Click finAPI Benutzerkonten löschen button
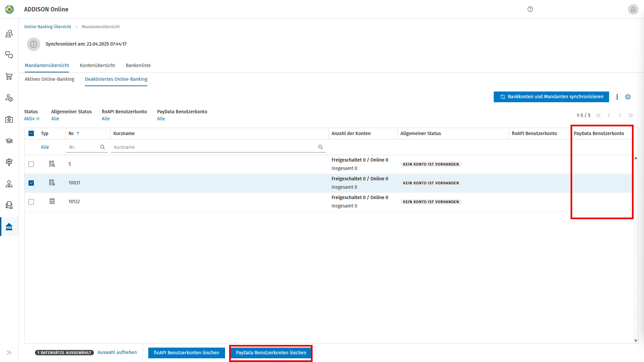This screenshot has height=362, width=644. (x=186, y=353)
